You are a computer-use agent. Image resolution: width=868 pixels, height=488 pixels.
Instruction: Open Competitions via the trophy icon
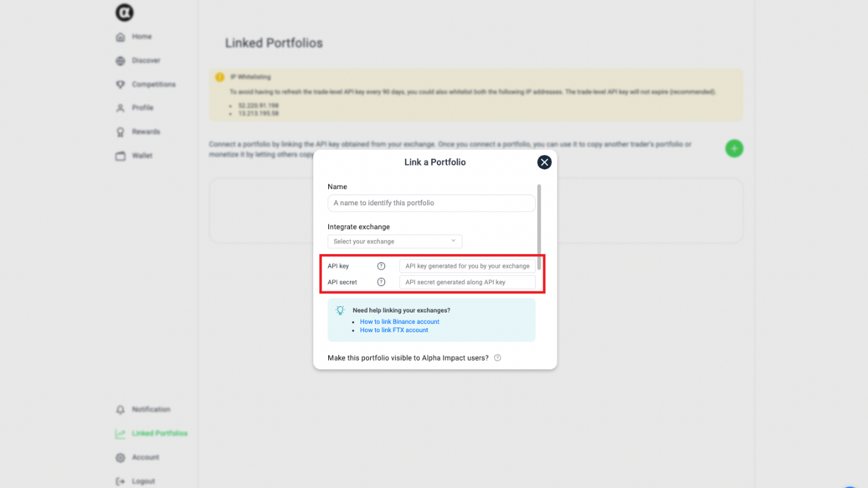pyautogui.click(x=121, y=85)
